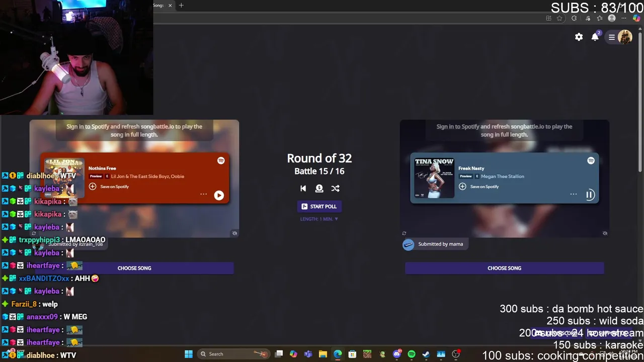This screenshot has width=644, height=362.
Task: Open the songbattle settings gear
Action: [x=579, y=37]
